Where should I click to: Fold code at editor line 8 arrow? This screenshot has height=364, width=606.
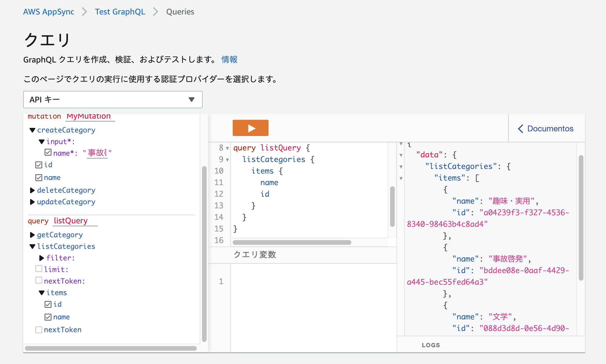(x=227, y=148)
